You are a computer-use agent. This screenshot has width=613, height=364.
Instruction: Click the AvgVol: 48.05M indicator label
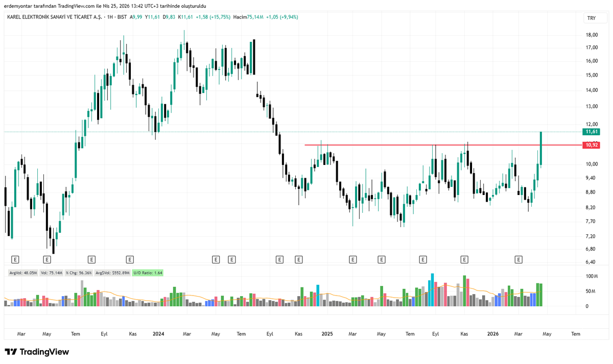coord(23,273)
